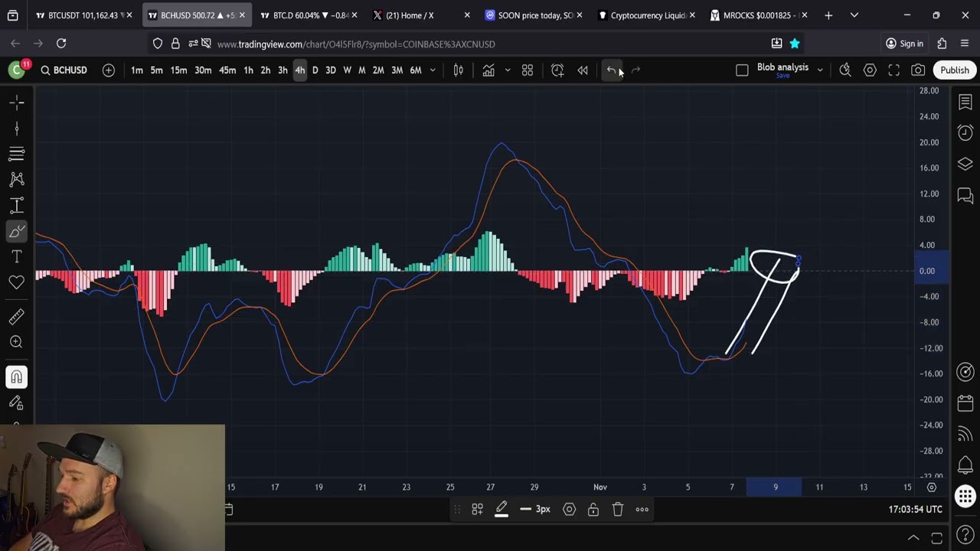
Task: Open the alerts clock panel
Action: click(965, 133)
